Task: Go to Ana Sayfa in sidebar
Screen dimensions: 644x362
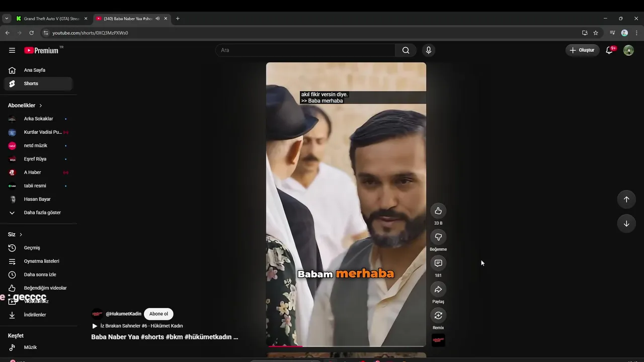Action: 38,70
